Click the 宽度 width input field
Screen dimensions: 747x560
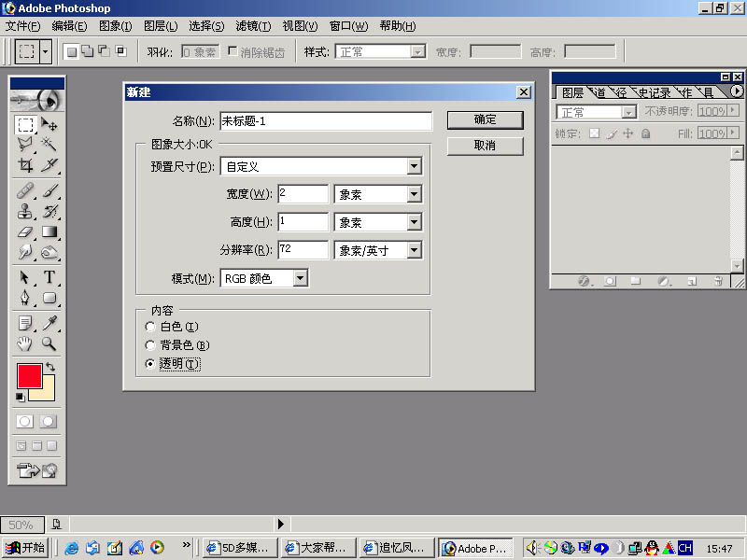click(x=303, y=194)
